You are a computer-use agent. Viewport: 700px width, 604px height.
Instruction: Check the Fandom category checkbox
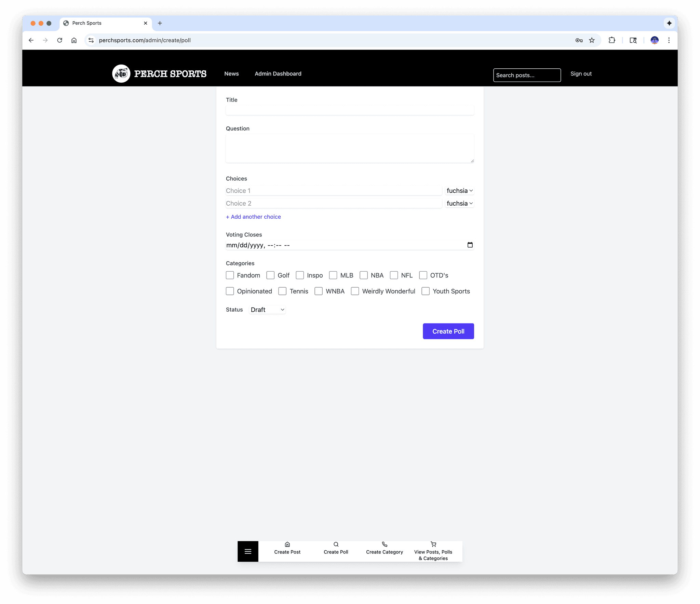coord(230,275)
